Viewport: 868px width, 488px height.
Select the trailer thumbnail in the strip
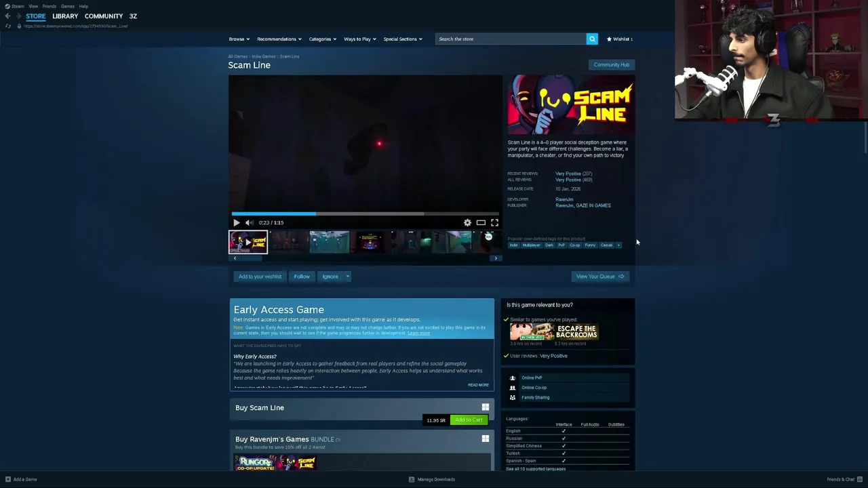pyautogui.click(x=248, y=242)
